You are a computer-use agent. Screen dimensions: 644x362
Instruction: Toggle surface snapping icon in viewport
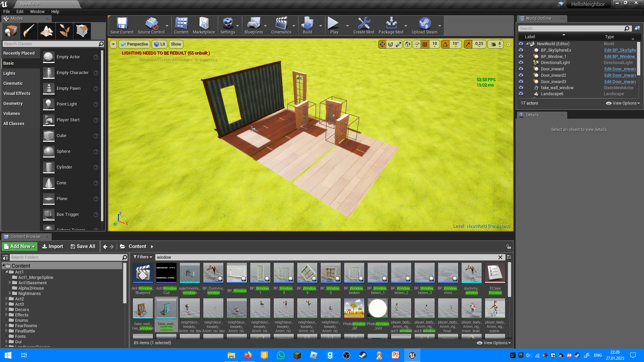(417, 44)
